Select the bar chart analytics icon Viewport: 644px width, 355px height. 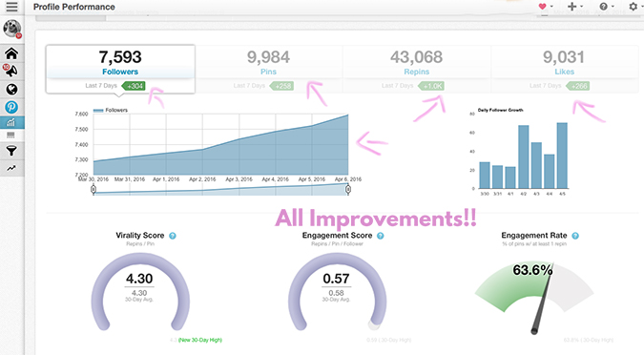click(x=11, y=122)
